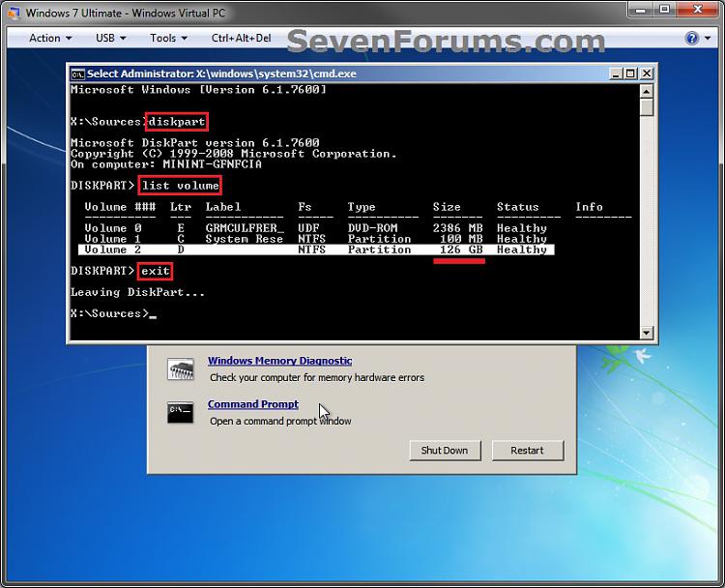Click the 'Status' column header text

pyautogui.click(x=518, y=207)
